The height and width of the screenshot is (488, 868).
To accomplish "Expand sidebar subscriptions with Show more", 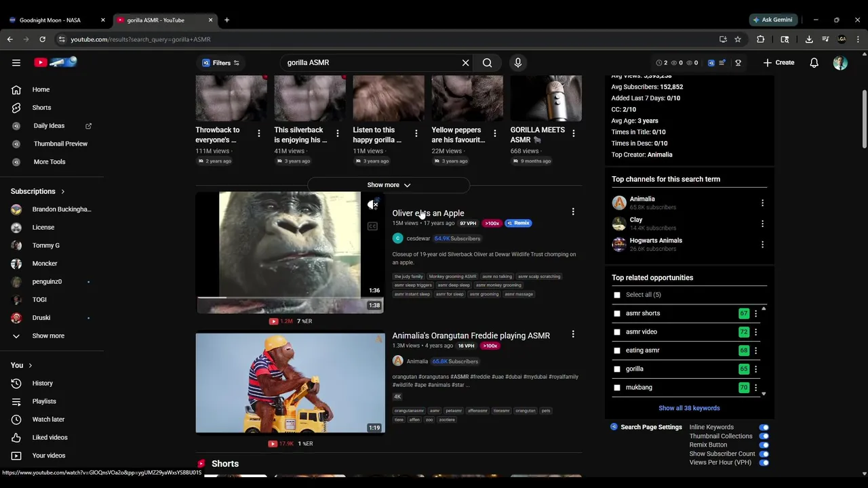I will pyautogui.click(x=48, y=335).
